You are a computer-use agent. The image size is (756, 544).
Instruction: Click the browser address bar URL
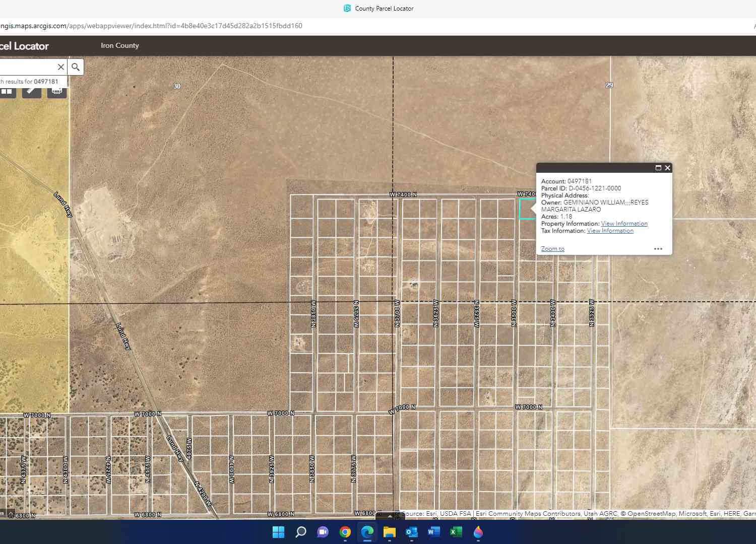[x=151, y=26]
